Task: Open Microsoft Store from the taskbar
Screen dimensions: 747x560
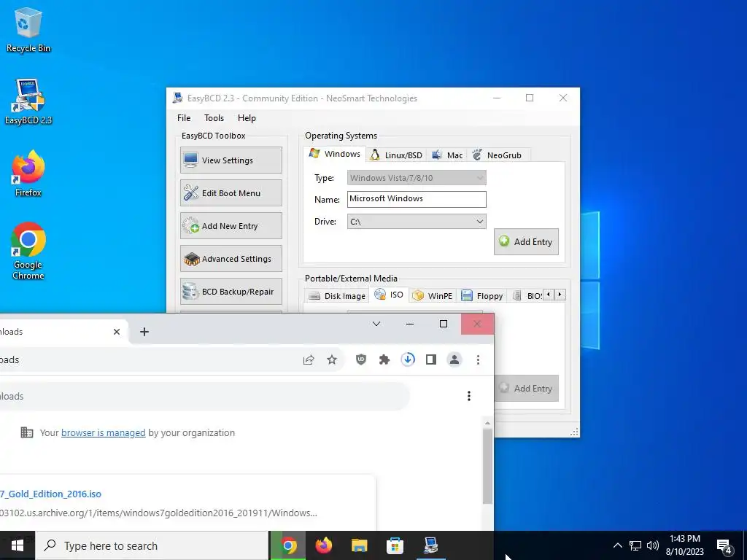Action: (x=395, y=545)
